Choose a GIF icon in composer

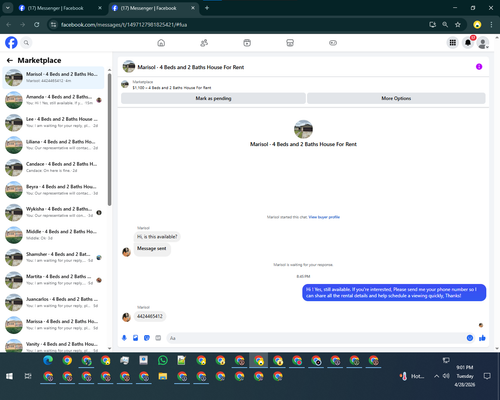[x=158, y=338]
